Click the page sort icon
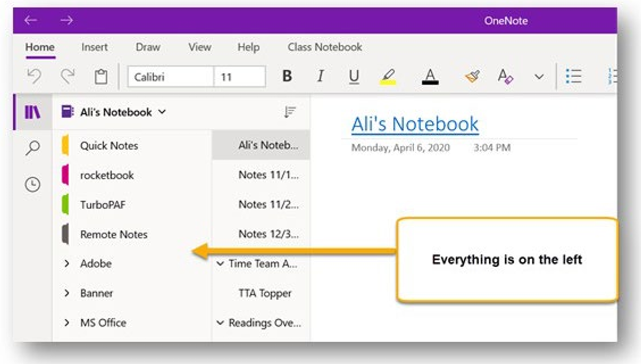The image size is (641, 364). pyautogui.click(x=289, y=112)
